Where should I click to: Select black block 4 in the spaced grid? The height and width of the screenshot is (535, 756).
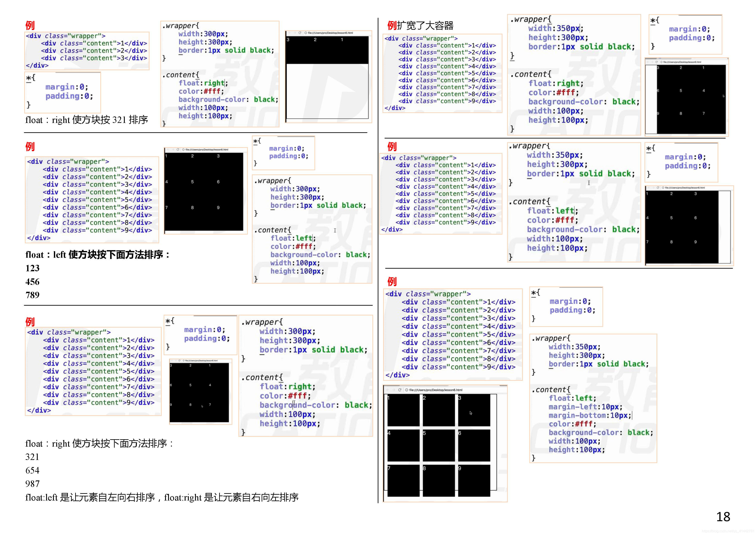point(403,445)
